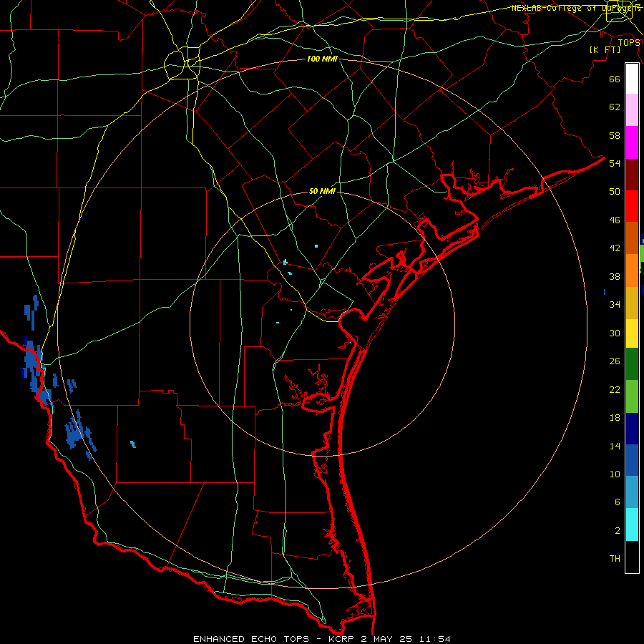Select the 'TOPS' legend title

click(x=629, y=43)
